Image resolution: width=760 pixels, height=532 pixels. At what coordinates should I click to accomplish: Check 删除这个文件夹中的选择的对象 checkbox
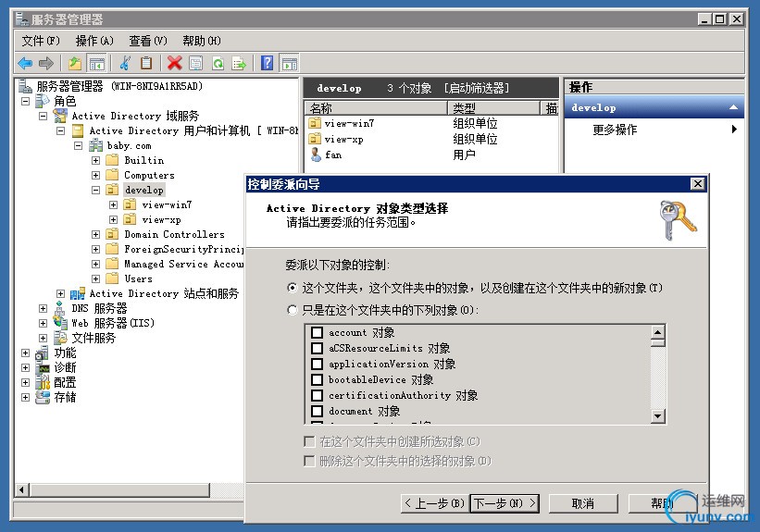(309, 461)
